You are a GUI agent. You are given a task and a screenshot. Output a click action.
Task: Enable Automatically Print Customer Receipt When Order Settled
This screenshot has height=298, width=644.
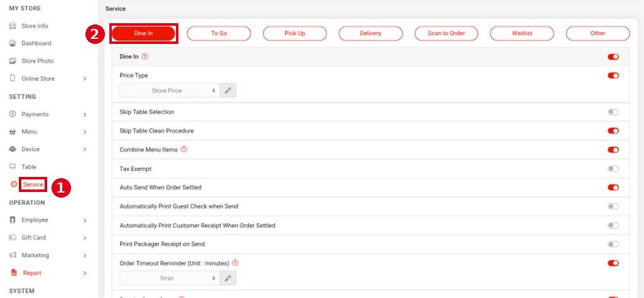coord(613,225)
